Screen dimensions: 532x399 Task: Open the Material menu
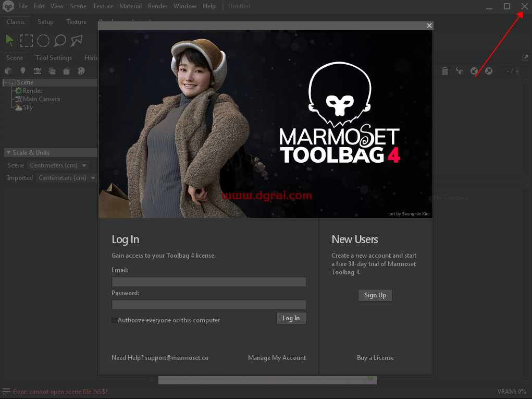coord(130,6)
